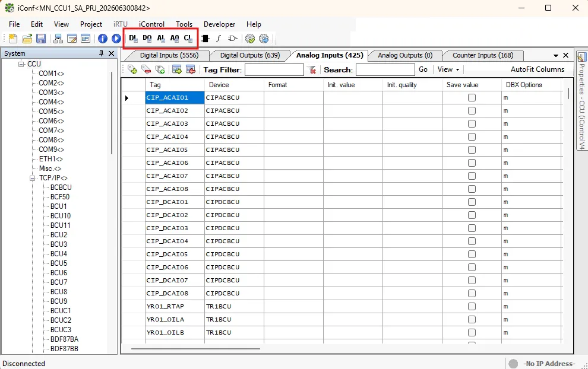Click the Tag Filter input field
Image resolution: width=588 pixels, height=369 pixels.
tap(274, 69)
